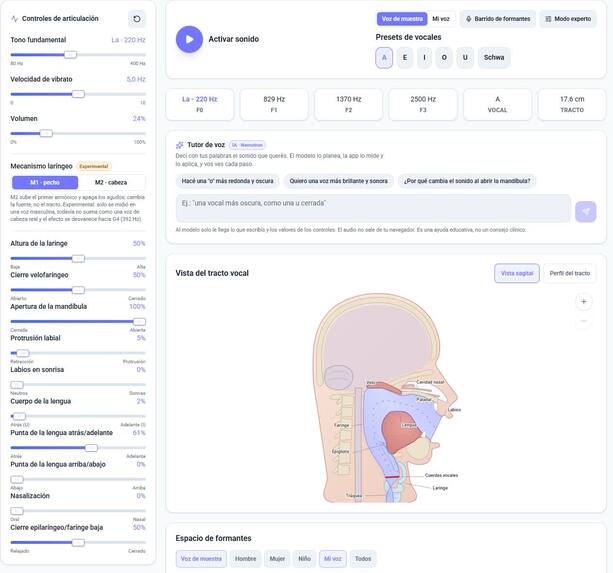This screenshot has width=613, height=573.
Task: Select vowel preset U
Action: pos(465,57)
